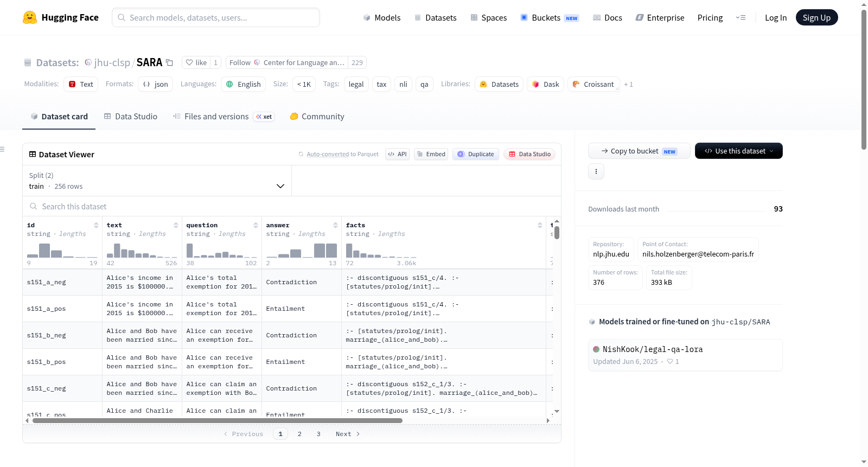Open Datasets in top navigation
868x467 pixels.
pos(436,18)
